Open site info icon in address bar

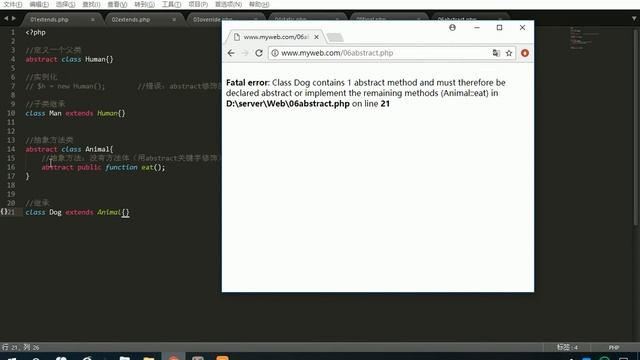click(x=275, y=53)
